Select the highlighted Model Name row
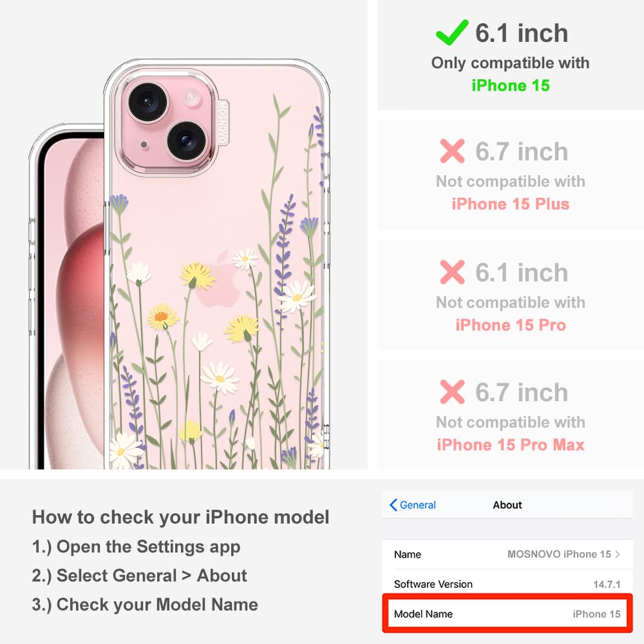 [507, 614]
